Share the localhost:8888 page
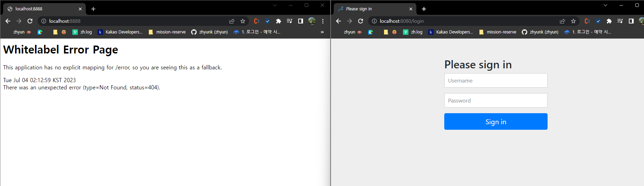 (x=232, y=21)
